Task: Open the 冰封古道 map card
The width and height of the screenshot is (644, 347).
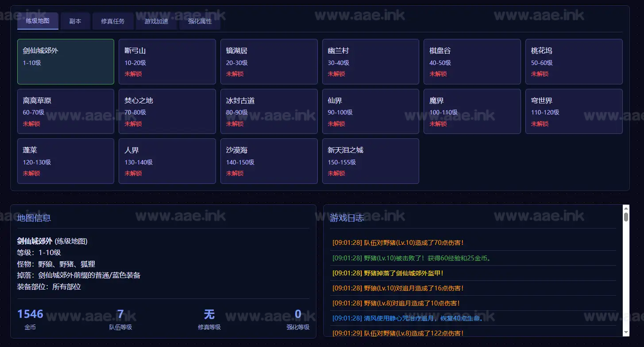Action: pyautogui.click(x=269, y=111)
